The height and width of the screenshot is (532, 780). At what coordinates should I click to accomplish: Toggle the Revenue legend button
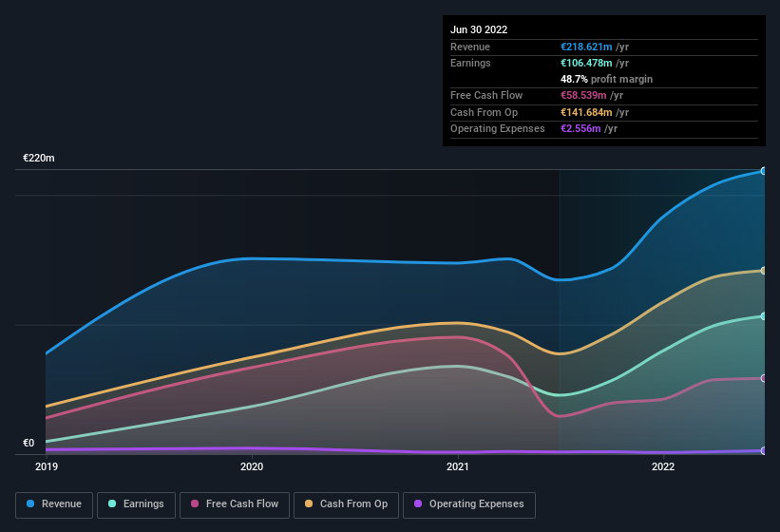[x=54, y=504]
